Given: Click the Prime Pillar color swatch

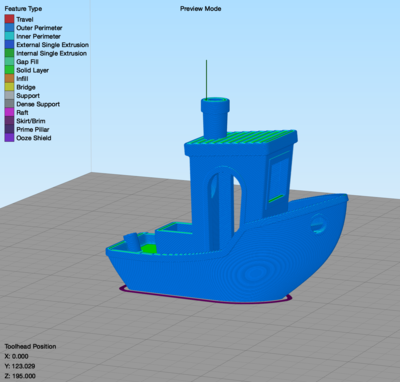Looking at the screenshot, I should [9, 129].
